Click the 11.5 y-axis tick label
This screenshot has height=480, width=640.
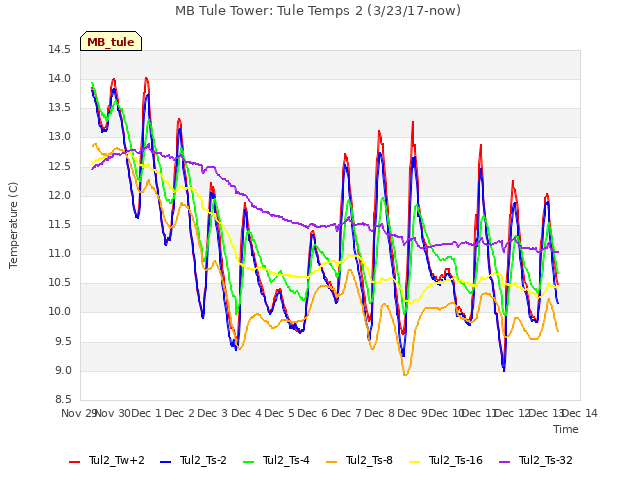(59, 225)
